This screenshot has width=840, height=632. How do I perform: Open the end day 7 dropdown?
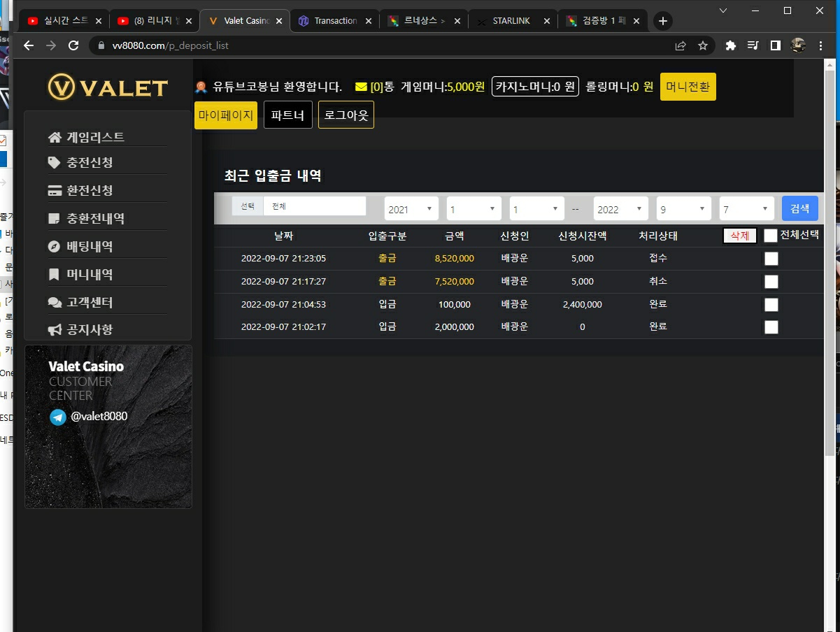[x=747, y=209]
